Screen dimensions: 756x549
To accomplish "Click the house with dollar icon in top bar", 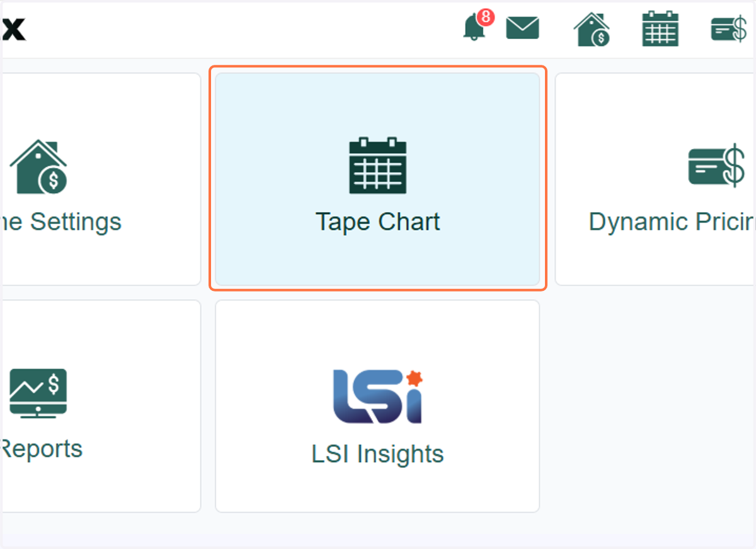I will (592, 29).
